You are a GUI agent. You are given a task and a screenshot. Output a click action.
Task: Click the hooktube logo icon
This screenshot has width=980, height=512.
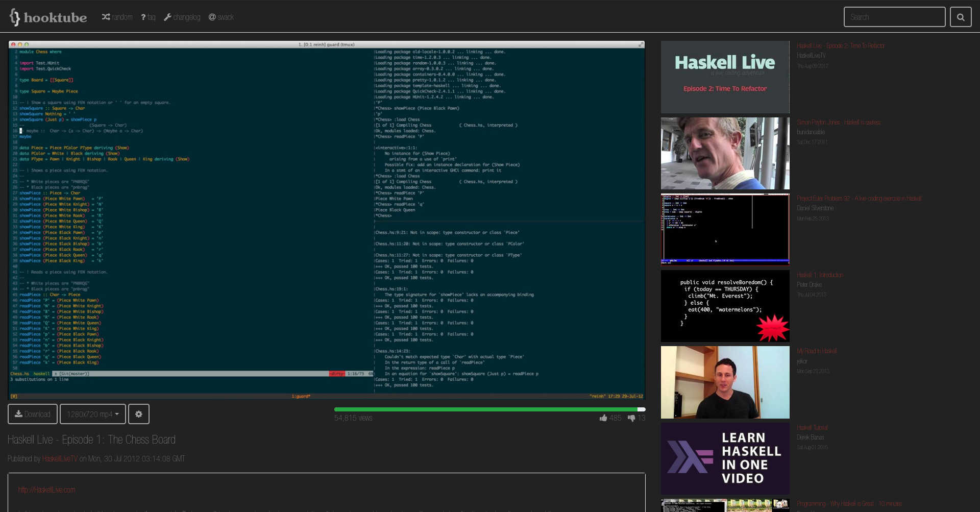(x=14, y=17)
